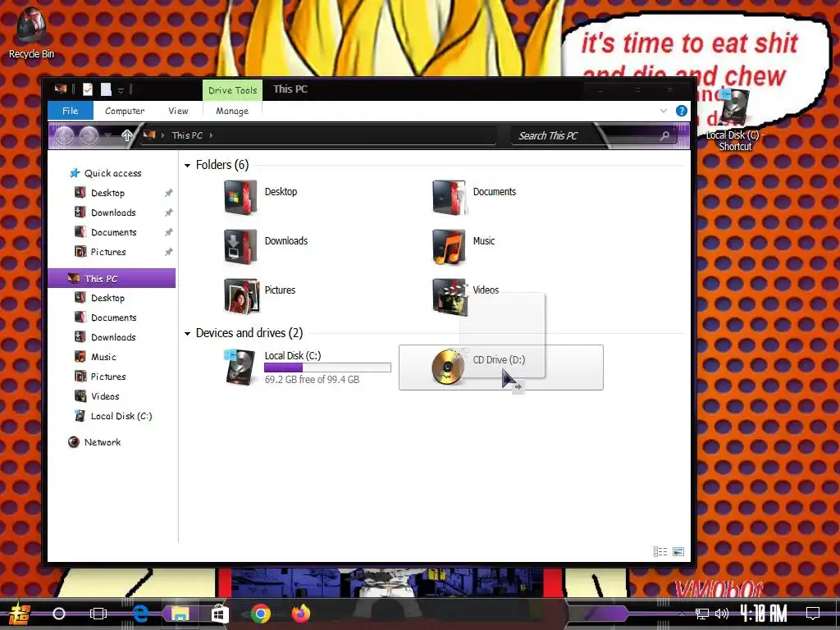Open the Start menu on taskbar
The image size is (840, 630).
pos(19,614)
